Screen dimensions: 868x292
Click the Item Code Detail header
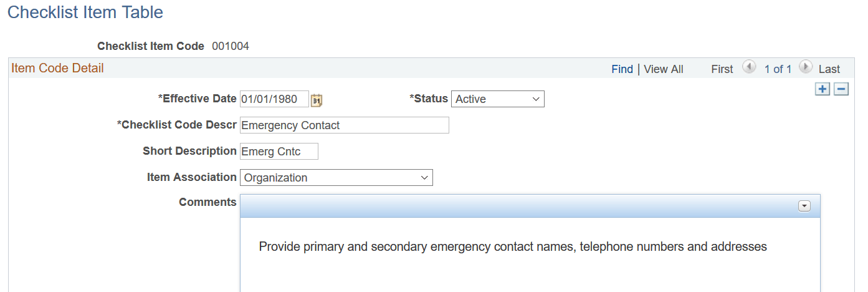coord(57,68)
